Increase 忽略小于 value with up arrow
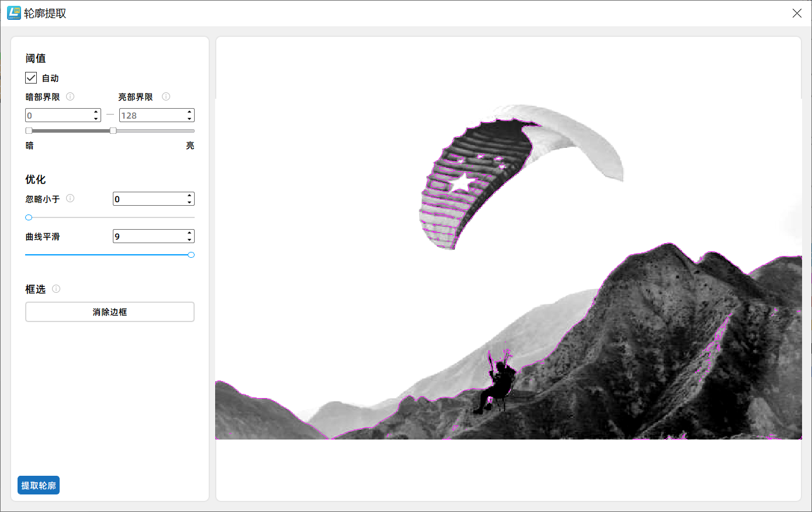 (x=189, y=195)
